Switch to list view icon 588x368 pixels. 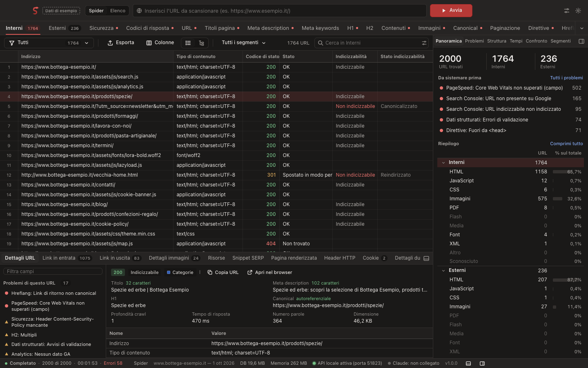[x=188, y=43]
